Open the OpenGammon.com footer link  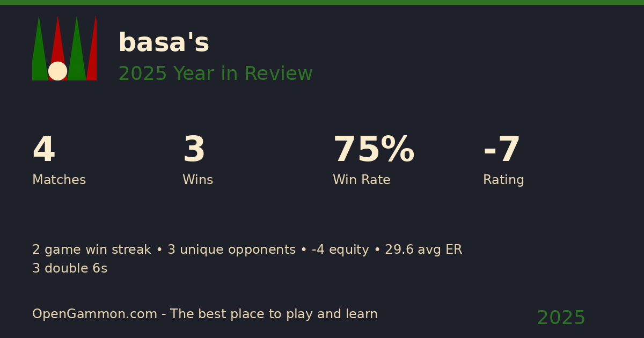pos(94,314)
